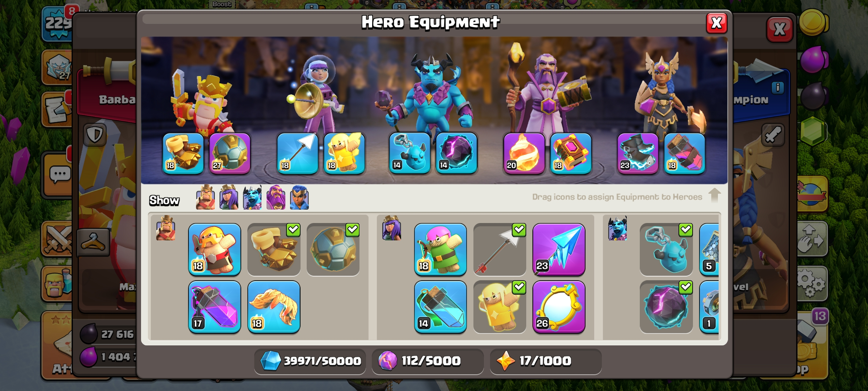The height and width of the screenshot is (391, 868).
Task: Filter the list by Barbarian King portrait
Action: tap(205, 197)
